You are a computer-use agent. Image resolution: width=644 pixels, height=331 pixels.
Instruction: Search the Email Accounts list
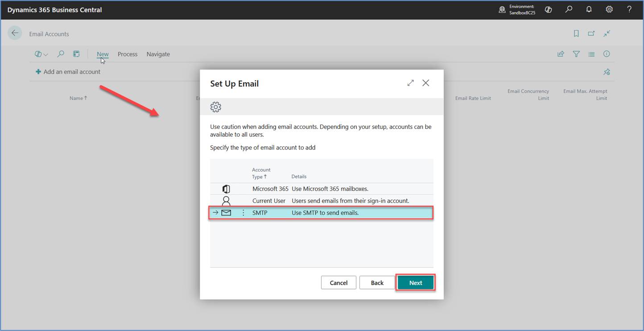click(x=61, y=54)
